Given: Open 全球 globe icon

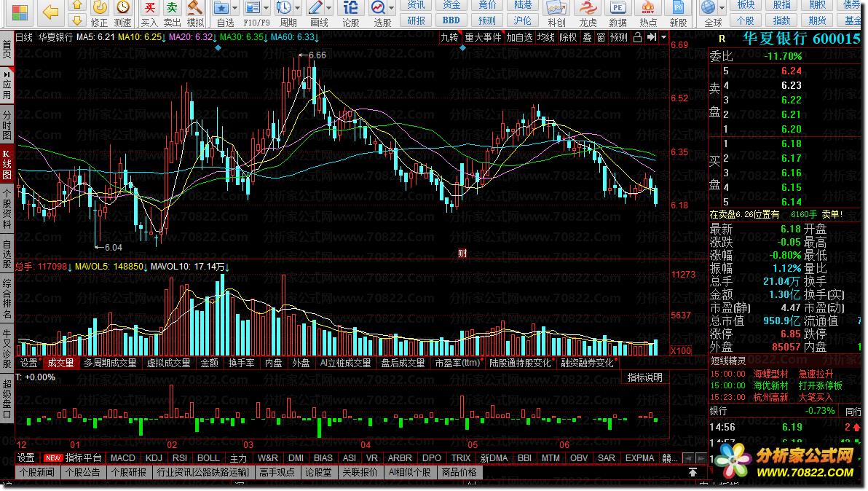Looking at the screenshot, I should pos(708,8).
